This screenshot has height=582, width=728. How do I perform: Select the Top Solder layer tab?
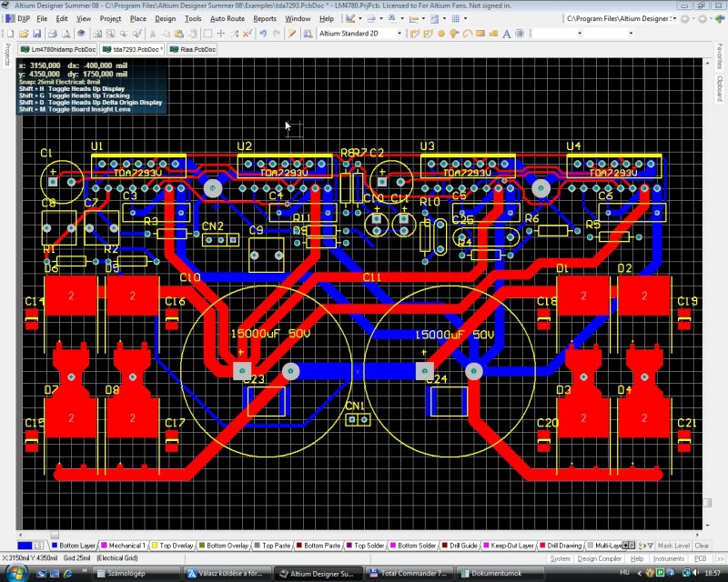(x=365, y=546)
